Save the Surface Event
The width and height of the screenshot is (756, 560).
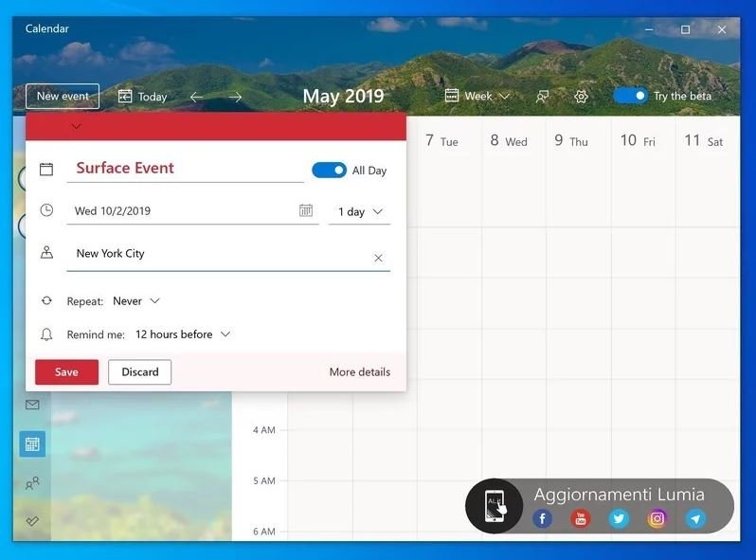66,372
